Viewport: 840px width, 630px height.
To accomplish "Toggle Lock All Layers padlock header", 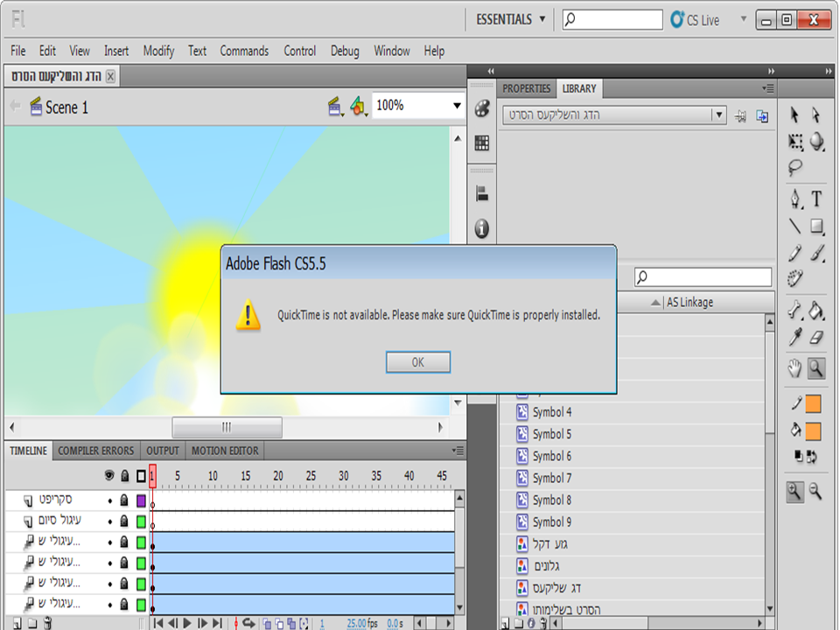I will [x=125, y=476].
